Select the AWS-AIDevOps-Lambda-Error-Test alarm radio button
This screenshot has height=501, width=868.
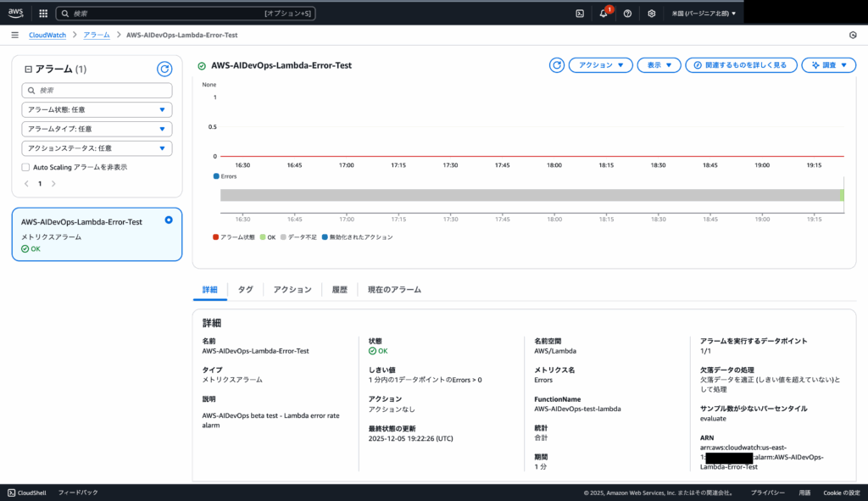tap(169, 220)
